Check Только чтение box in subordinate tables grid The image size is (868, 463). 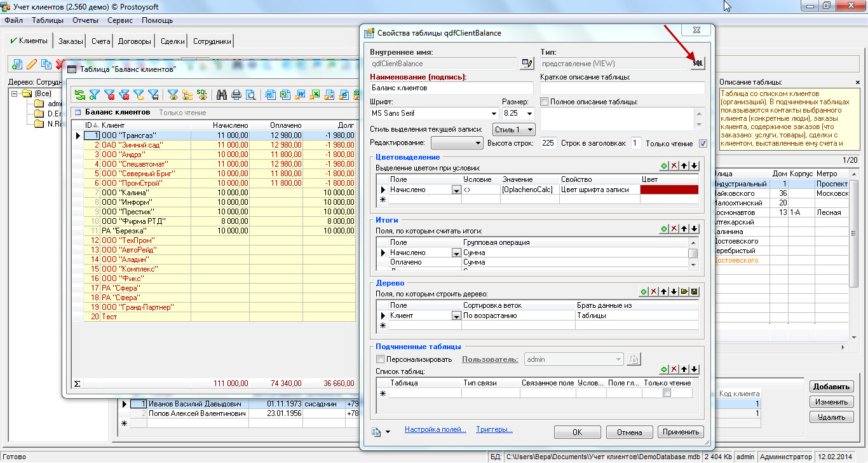click(667, 393)
